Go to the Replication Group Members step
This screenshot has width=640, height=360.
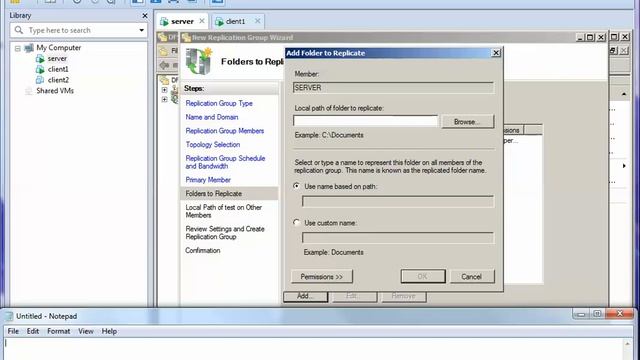pyautogui.click(x=224, y=131)
